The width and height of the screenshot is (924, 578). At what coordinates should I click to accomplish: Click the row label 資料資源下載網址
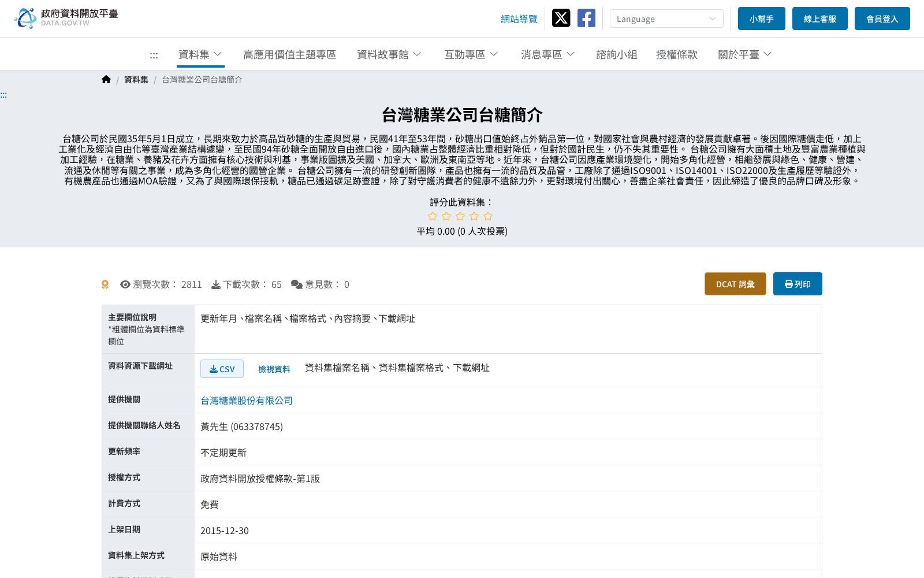[140, 366]
